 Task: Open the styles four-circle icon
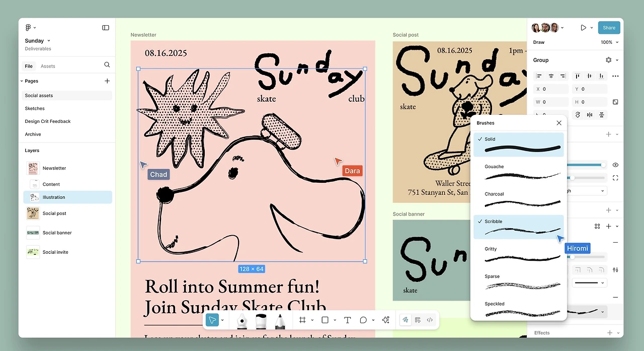click(597, 226)
